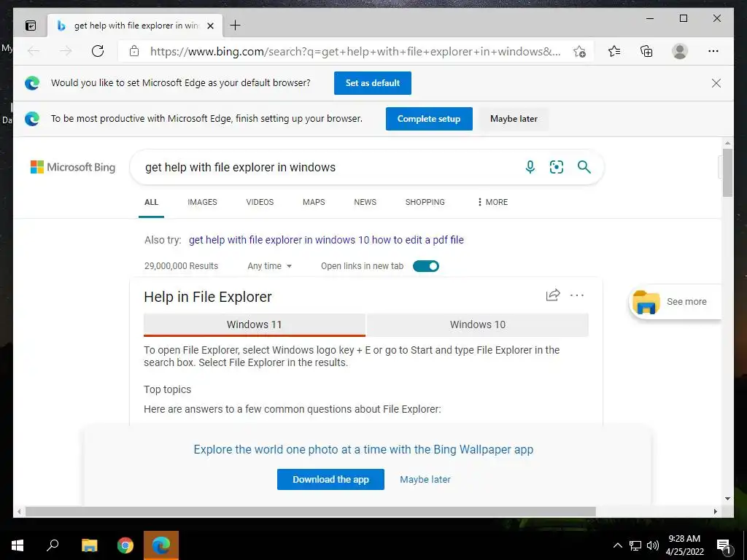
Task: Open the Edge tab actions menu icon
Action: click(x=31, y=26)
